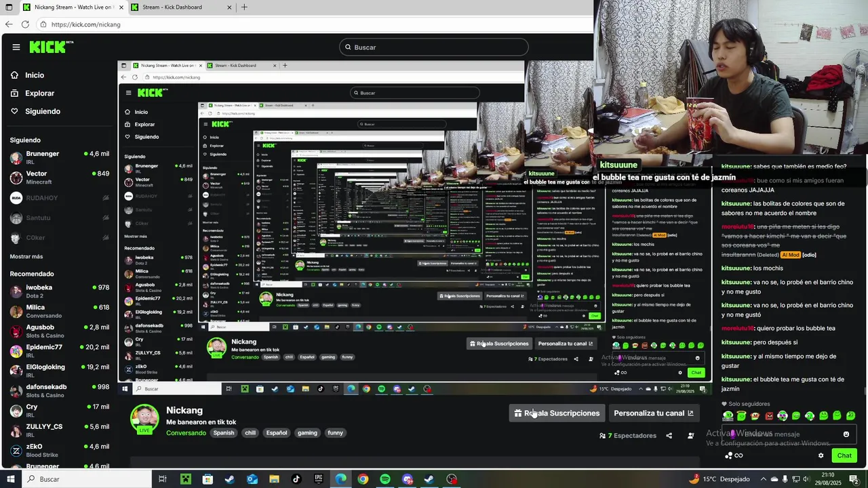Open iwobeka Dota 2 channel

coord(60,291)
